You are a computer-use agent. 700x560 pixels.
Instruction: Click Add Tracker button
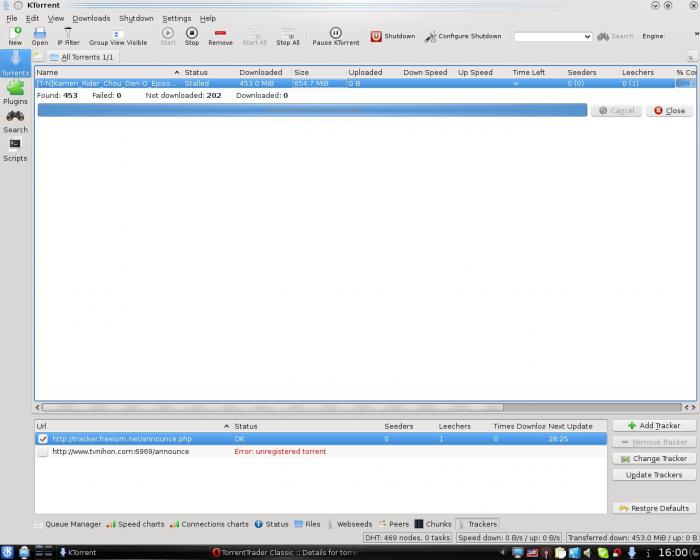point(654,426)
